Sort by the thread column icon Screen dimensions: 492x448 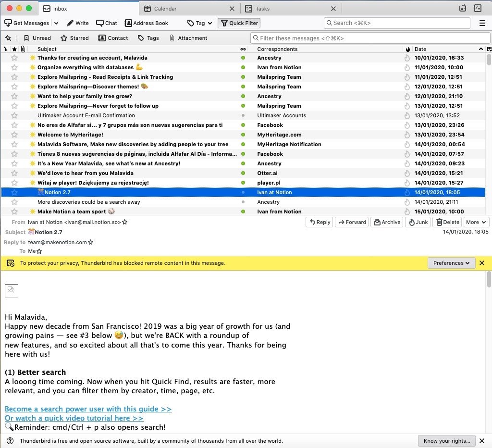[x=5, y=49]
